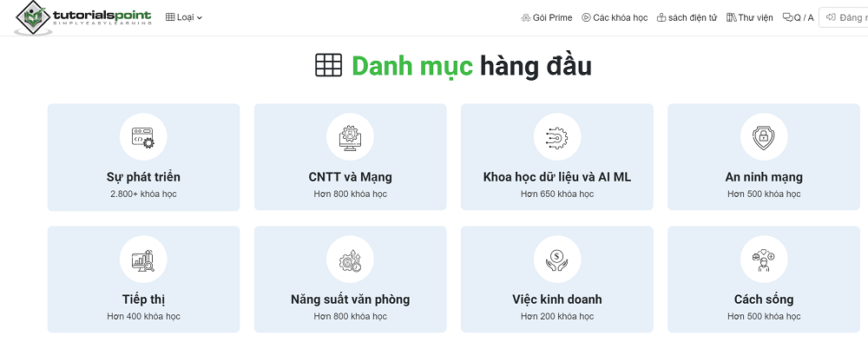This screenshot has width=868, height=349.
Task: Click the Khoa học dữ liệu AI icon
Action: pyautogui.click(x=557, y=137)
